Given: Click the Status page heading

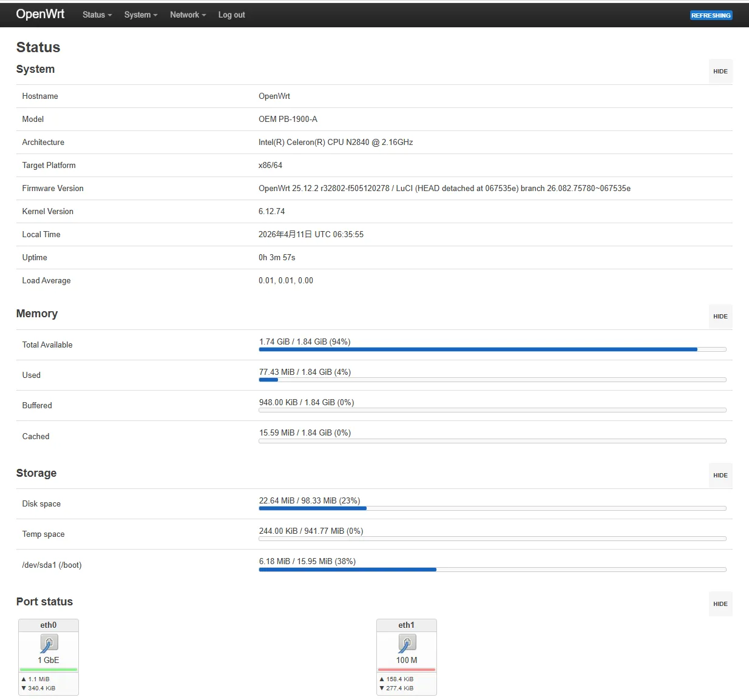Looking at the screenshot, I should 38,47.
